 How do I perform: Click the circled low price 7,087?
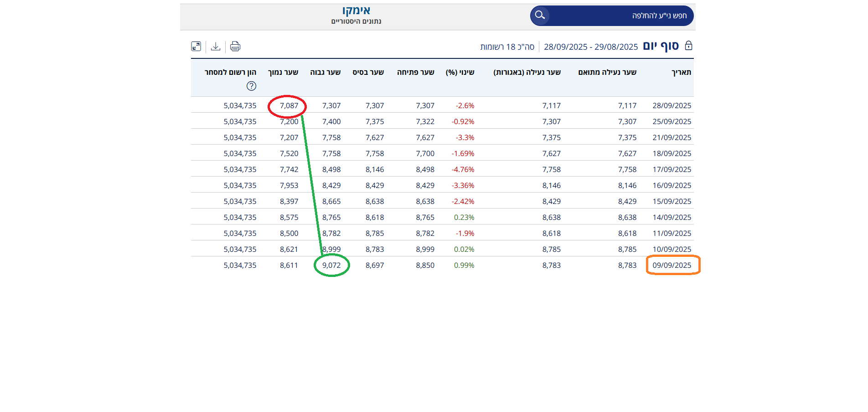pos(289,105)
